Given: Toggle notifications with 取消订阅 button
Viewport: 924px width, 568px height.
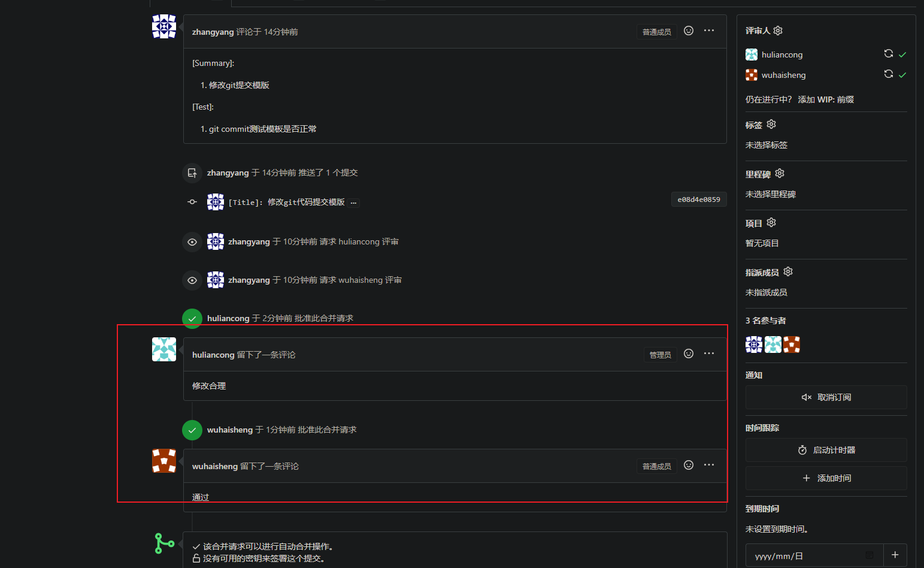Looking at the screenshot, I should point(826,397).
